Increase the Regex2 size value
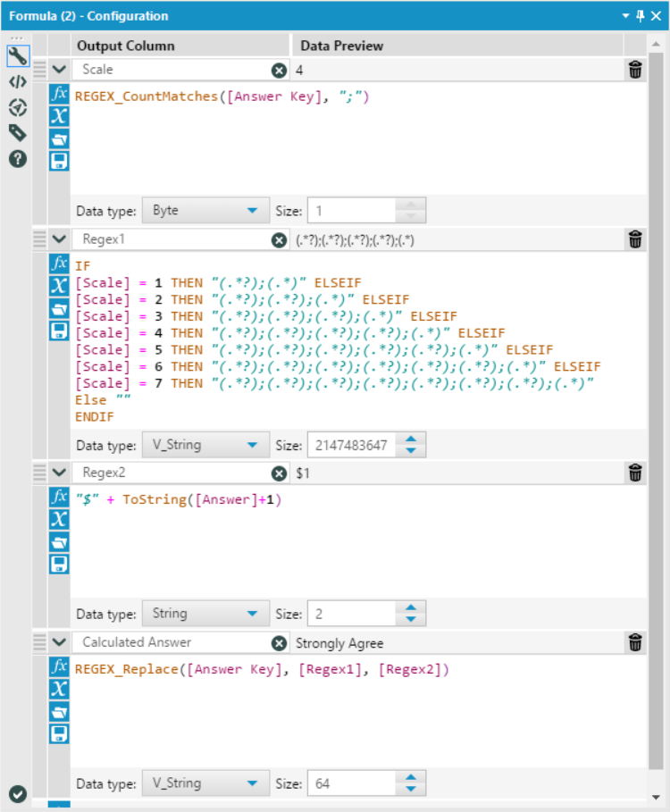 pyautogui.click(x=410, y=608)
